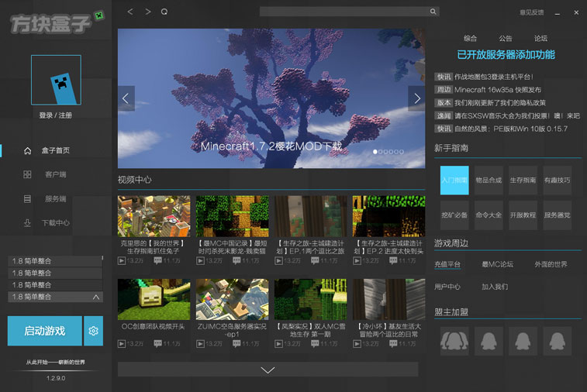The width and height of the screenshot is (587, 392).
Task: Click the search magnifier icon
Action: pyautogui.click(x=433, y=12)
